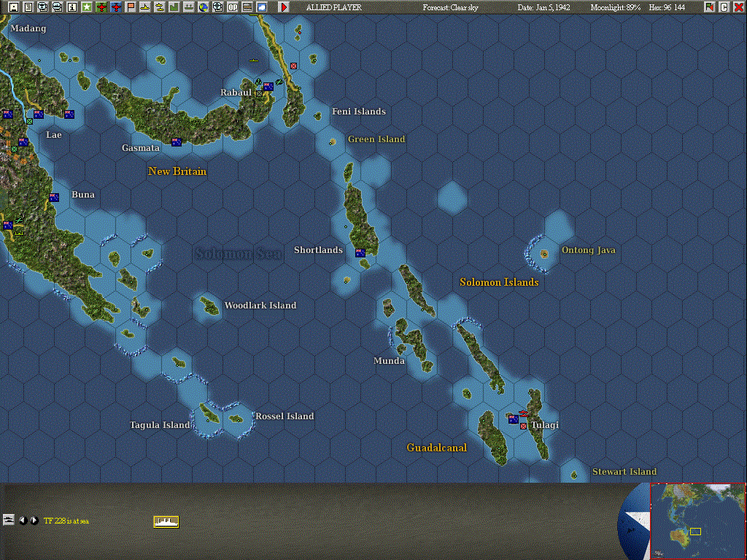Click the fourth toolbar icon beside the info button
Image resolution: width=747 pixels, height=560 pixels.
point(57,7)
